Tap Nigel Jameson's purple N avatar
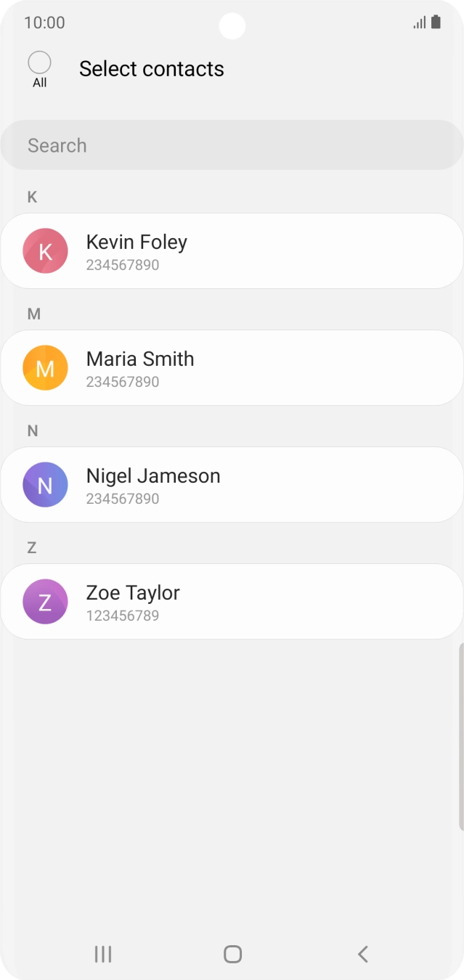Screen dimensions: 464x980 45,485
